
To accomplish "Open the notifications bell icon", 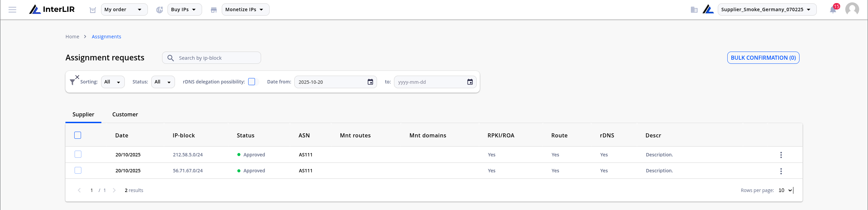I will (833, 9).
